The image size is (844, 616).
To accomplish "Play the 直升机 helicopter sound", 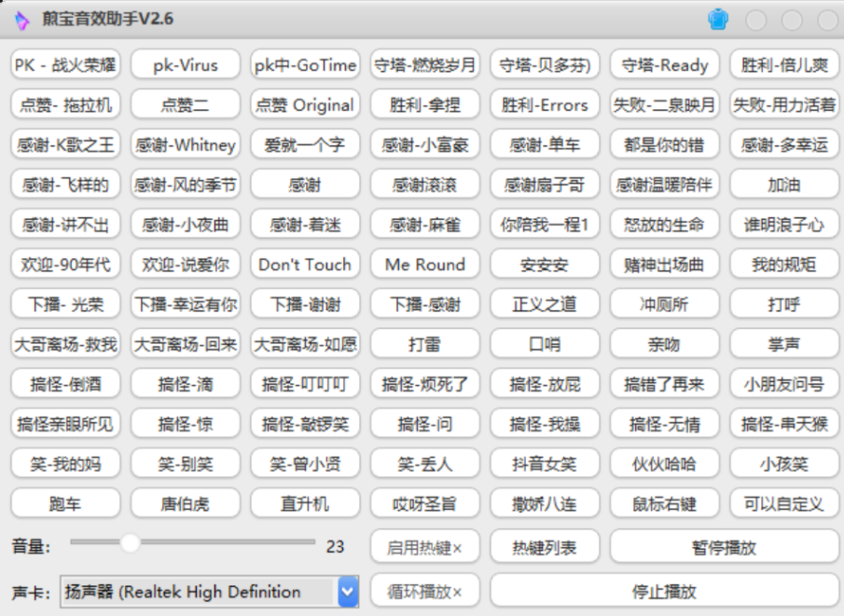I will coord(304,503).
